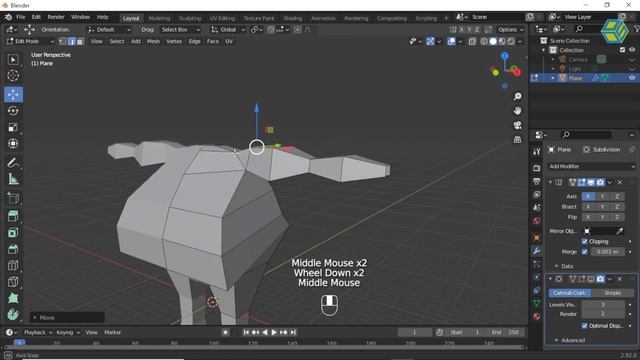The width and height of the screenshot is (640, 360).
Task: Toggle the Optimal Display checkbox
Action: pos(584,326)
